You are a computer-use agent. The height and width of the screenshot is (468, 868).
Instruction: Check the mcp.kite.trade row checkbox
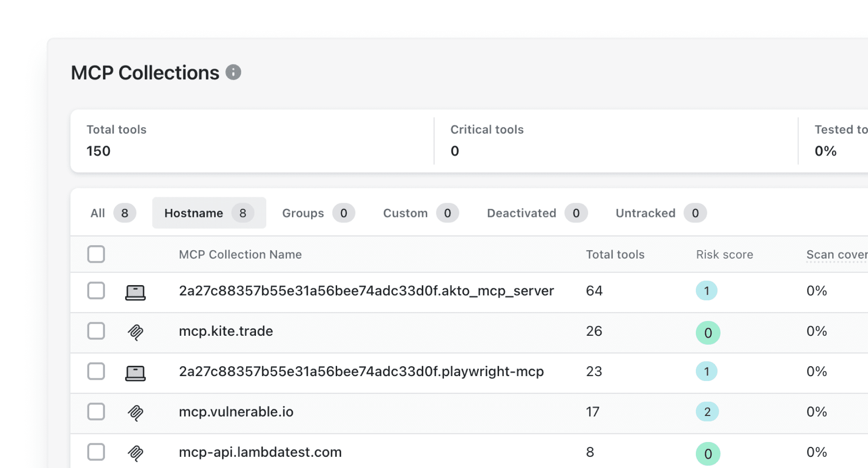(x=96, y=332)
